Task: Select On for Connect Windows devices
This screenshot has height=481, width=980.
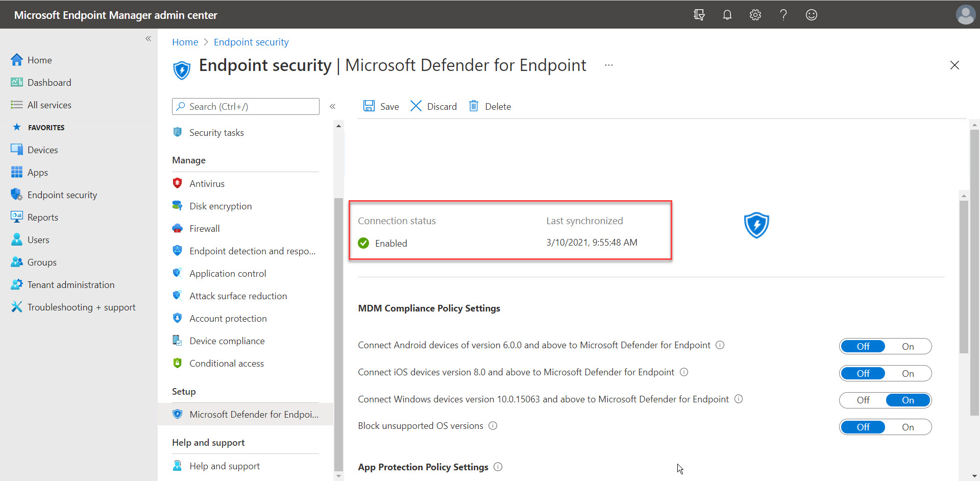Action: 908,400
